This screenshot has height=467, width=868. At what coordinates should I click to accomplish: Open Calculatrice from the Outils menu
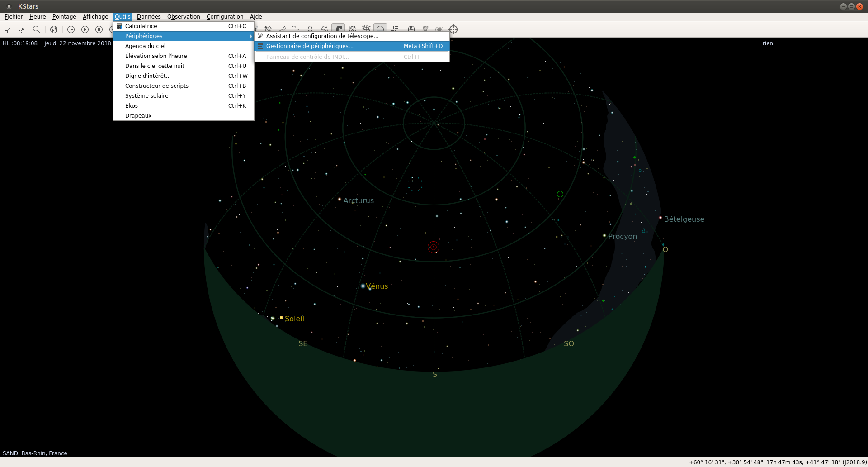[x=141, y=26]
